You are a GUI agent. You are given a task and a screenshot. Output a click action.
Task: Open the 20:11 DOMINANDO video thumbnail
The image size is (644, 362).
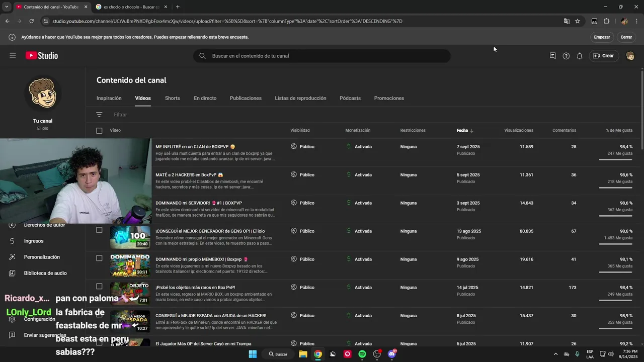130,265
